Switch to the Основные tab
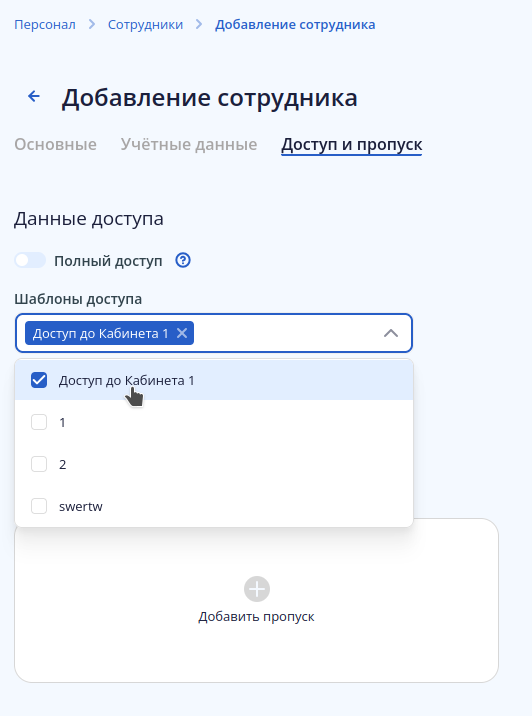Screen dimensions: 532x716 click(56, 144)
